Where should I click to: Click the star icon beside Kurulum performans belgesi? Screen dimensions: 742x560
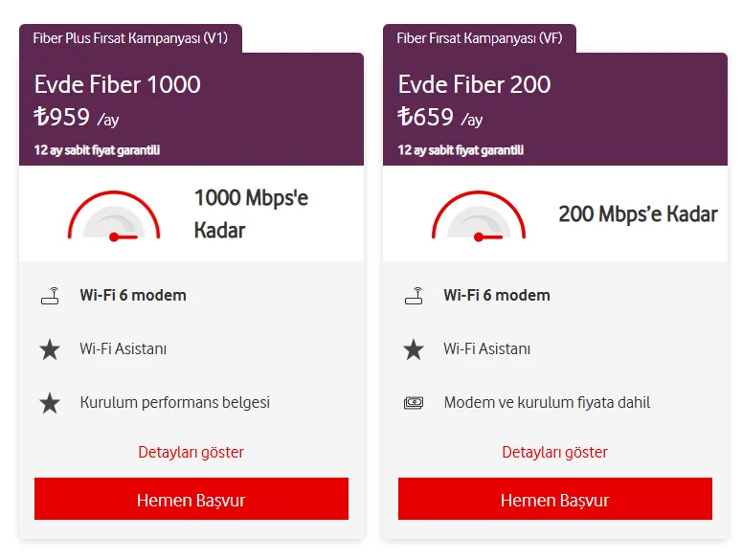pos(50,403)
